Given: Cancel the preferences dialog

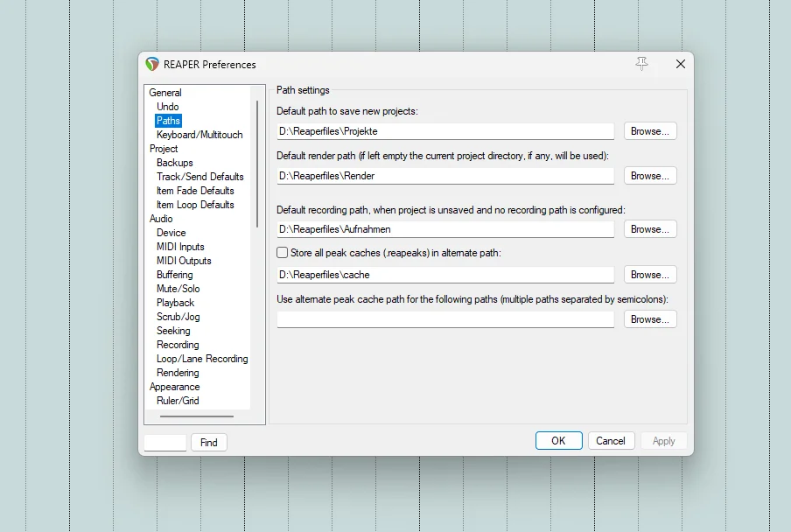Looking at the screenshot, I should 611,441.
